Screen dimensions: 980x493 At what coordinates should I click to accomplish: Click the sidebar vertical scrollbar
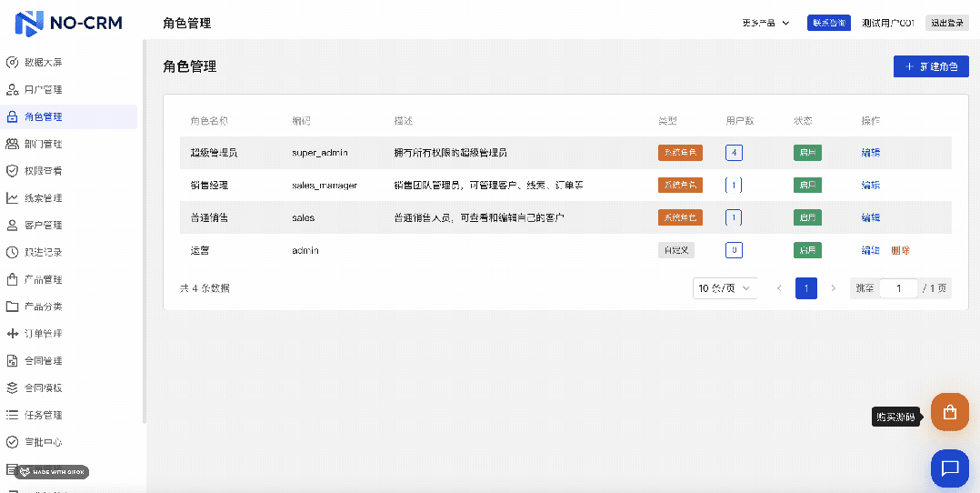(x=145, y=231)
